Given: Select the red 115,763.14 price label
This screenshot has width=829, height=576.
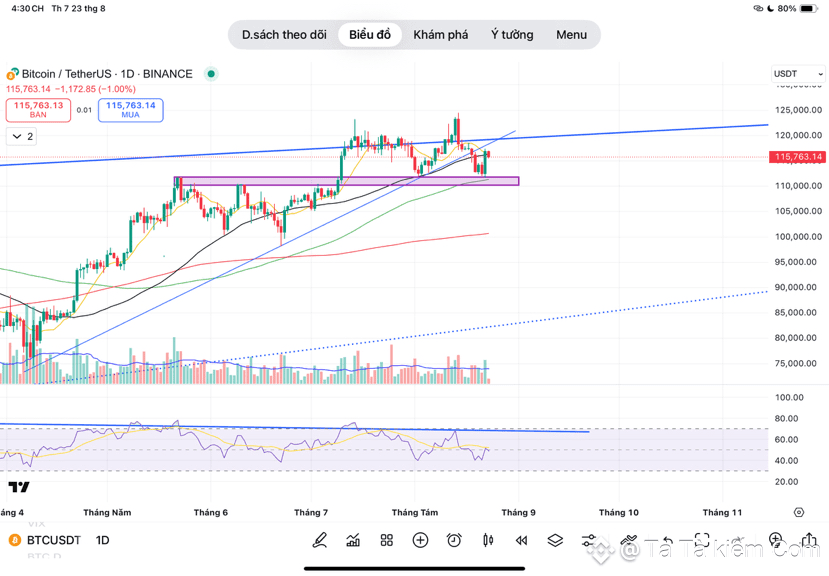Looking at the screenshot, I should [x=797, y=157].
